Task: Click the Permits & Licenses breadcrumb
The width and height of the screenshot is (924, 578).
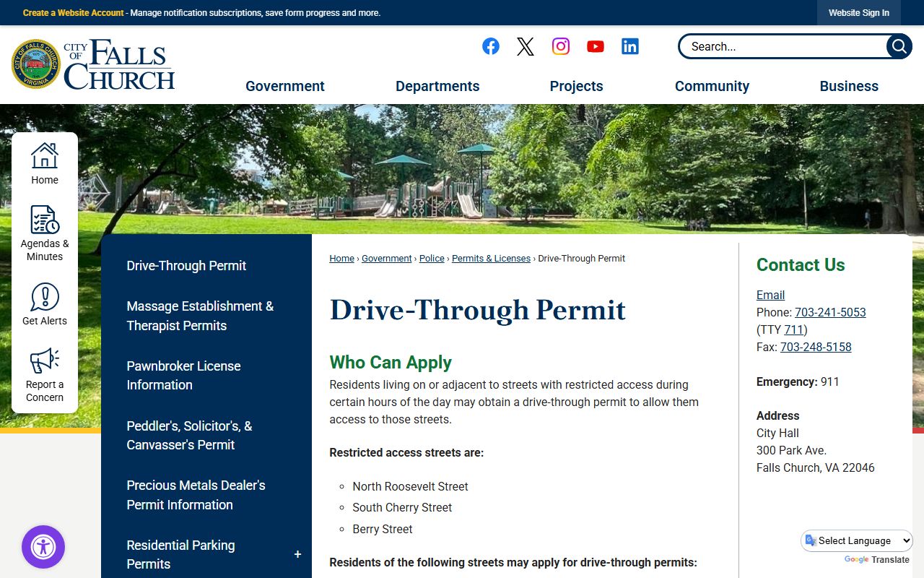Action: tap(491, 259)
